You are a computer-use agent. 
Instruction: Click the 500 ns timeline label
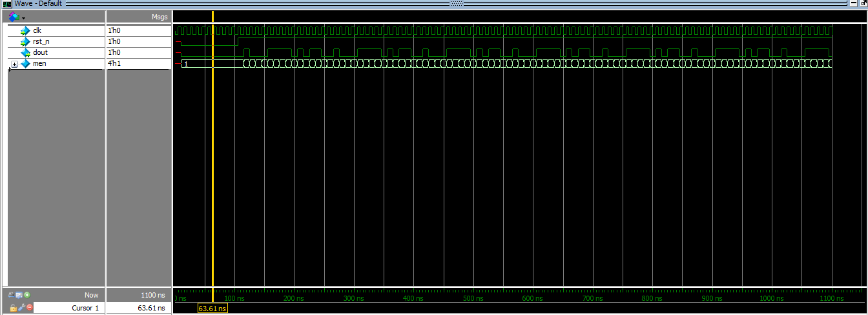tap(473, 298)
